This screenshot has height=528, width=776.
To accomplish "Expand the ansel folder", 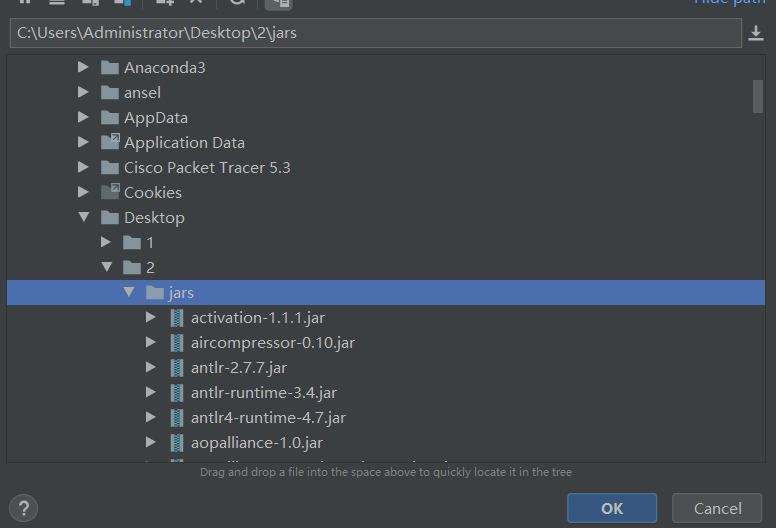I will (83, 92).
